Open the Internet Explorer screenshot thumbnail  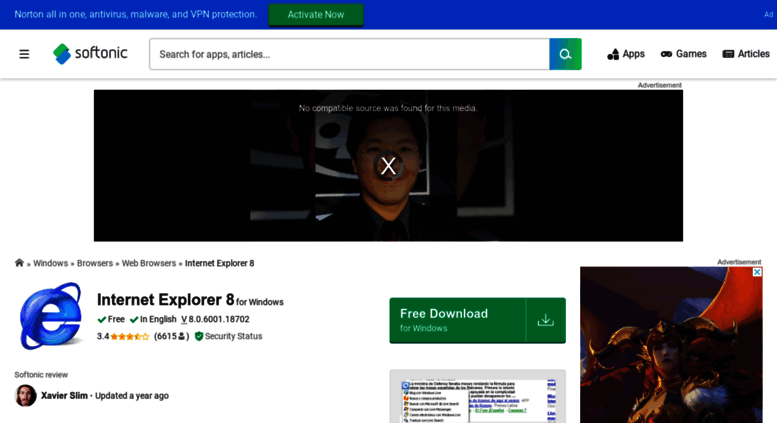pos(478,396)
